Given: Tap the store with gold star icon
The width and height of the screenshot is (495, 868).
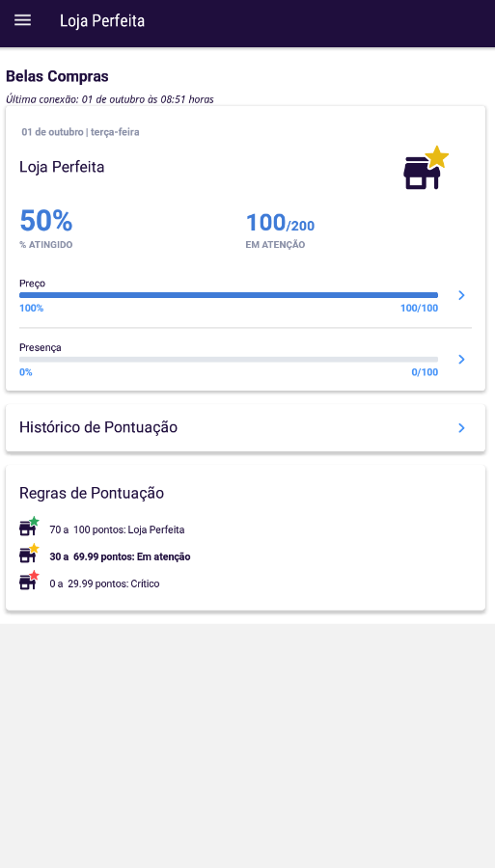Looking at the screenshot, I should click(426, 168).
